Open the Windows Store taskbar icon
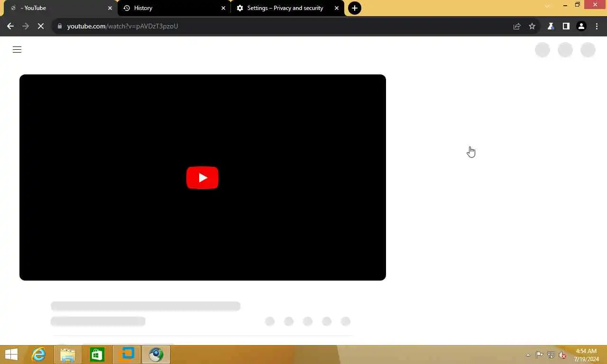This screenshot has height=364, width=607. coord(97,355)
